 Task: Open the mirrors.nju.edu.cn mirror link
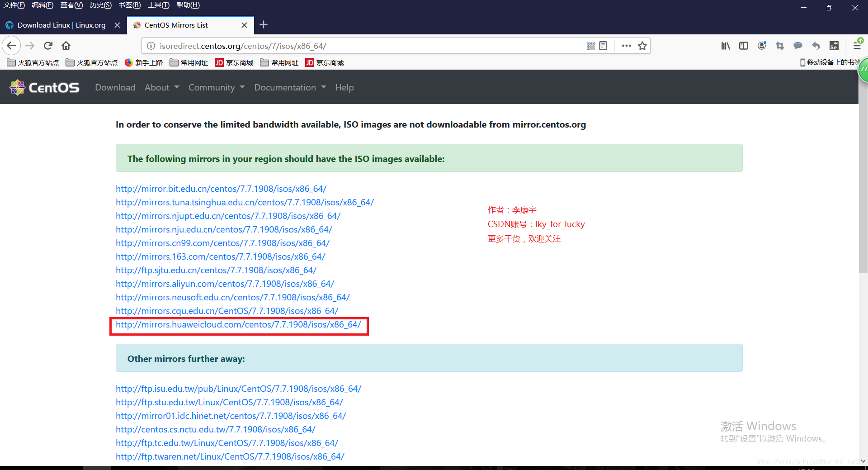click(x=224, y=229)
